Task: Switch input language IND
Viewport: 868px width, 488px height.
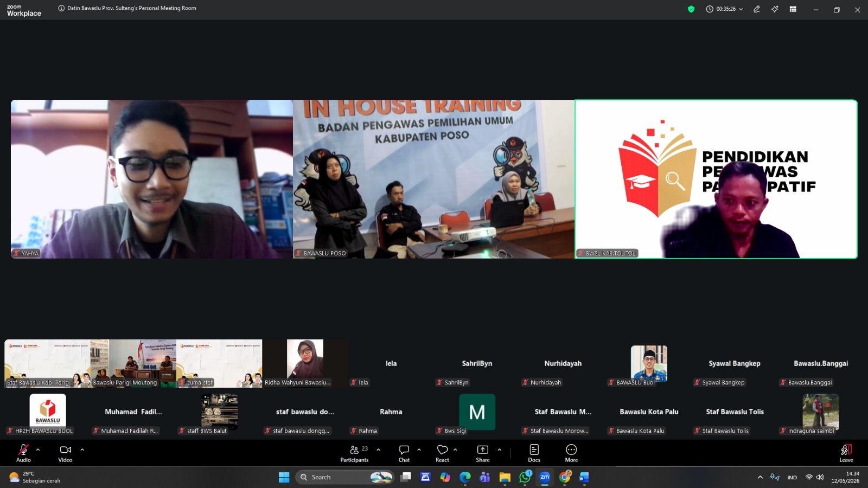Action: 792,477
